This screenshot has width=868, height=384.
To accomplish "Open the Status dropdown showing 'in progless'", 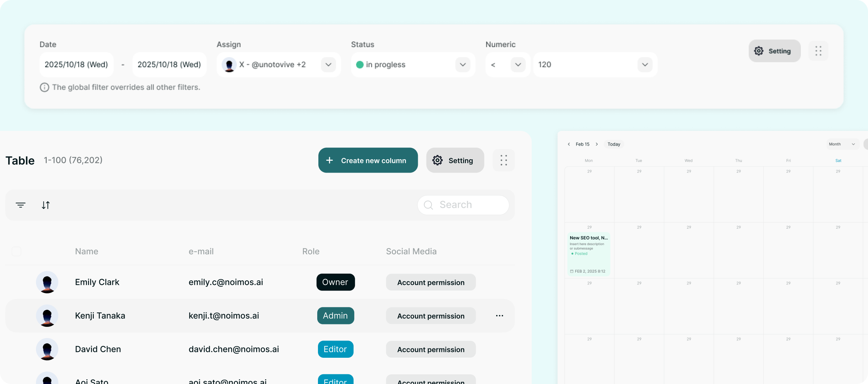I will [x=463, y=65].
